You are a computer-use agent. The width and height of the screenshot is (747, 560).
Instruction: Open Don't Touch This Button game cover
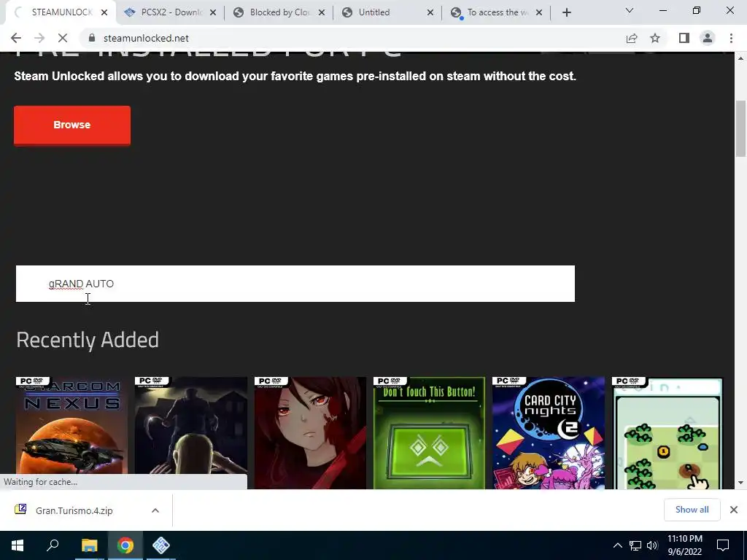click(x=429, y=433)
